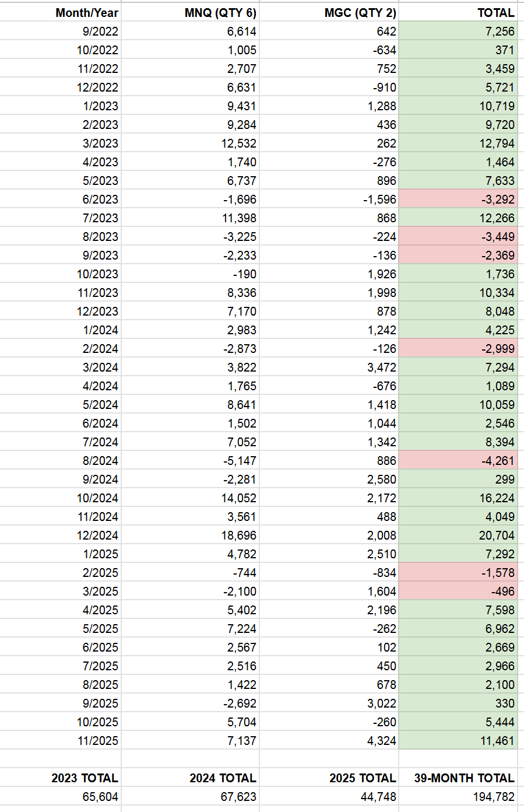Image resolution: width=524 pixels, height=812 pixels.
Task: Click the 39-MONTH TOTAL label cell
Action: (464, 778)
